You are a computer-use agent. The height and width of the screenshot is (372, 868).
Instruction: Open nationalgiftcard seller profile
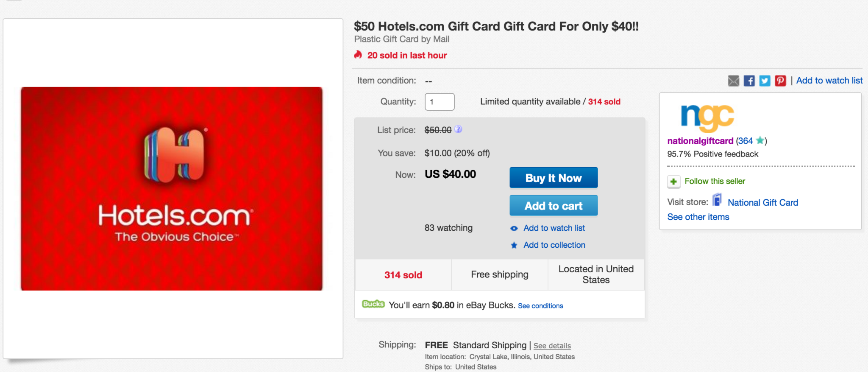[x=700, y=141]
